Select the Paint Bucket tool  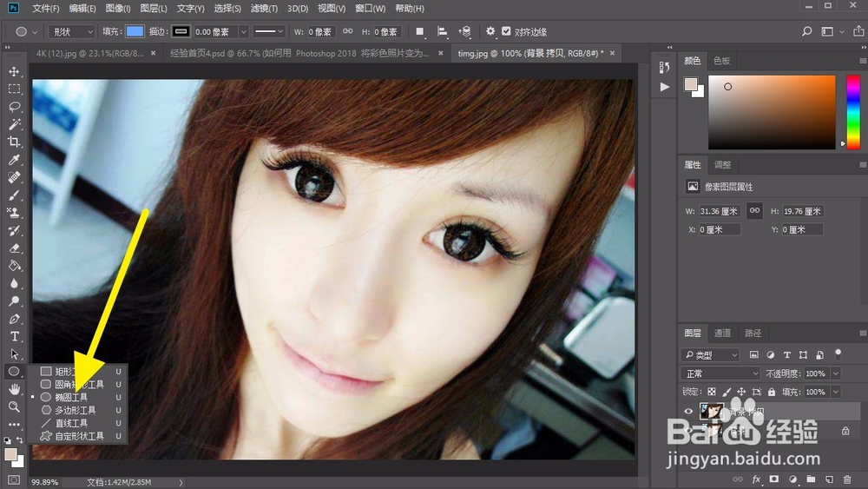tap(15, 266)
